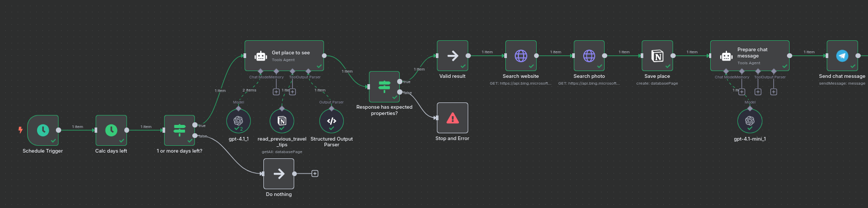Open the Get place to see agent node
Viewport: 868px width, 208px height.
click(284, 56)
